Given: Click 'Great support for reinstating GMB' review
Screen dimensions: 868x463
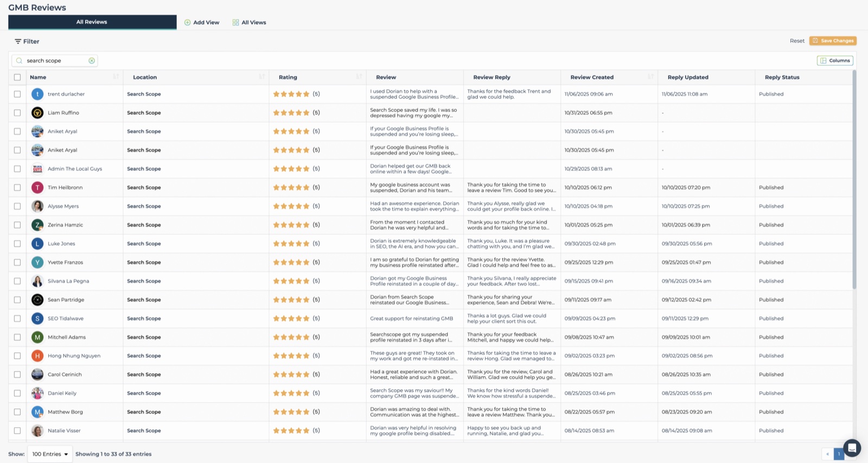Looking at the screenshot, I should [x=411, y=319].
